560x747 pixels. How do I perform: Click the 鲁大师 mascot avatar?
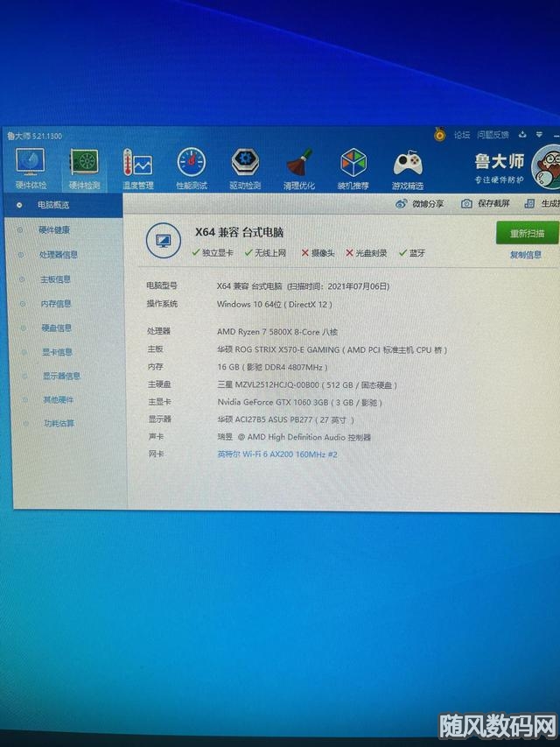point(546,167)
